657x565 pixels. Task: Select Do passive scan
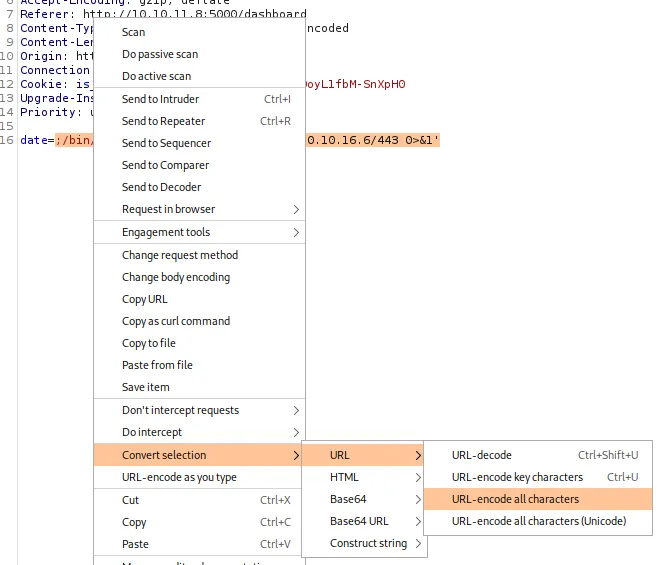pos(199,54)
